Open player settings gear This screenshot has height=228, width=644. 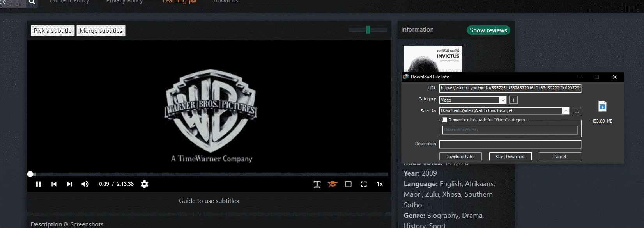(x=145, y=184)
